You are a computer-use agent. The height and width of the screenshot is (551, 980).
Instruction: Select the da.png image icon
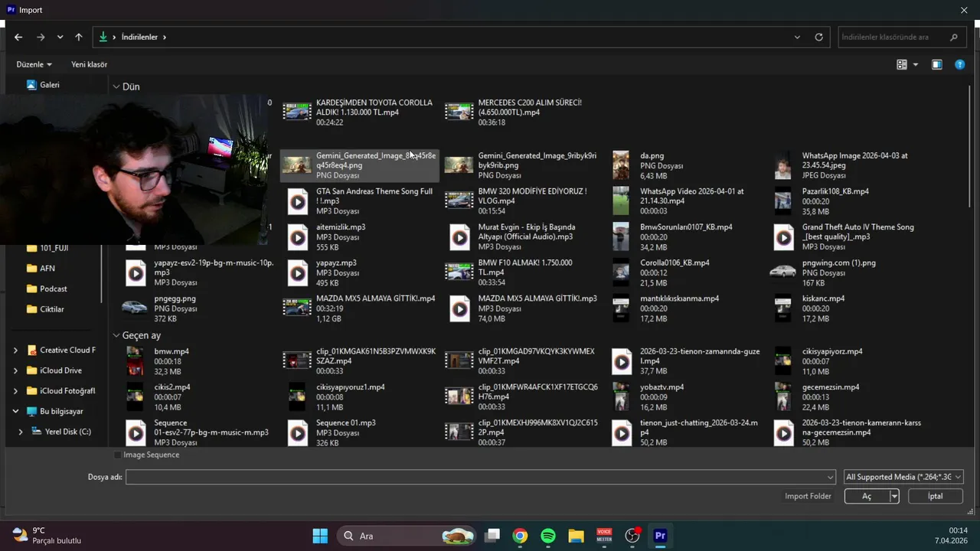pyautogui.click(x=621, y=165)
